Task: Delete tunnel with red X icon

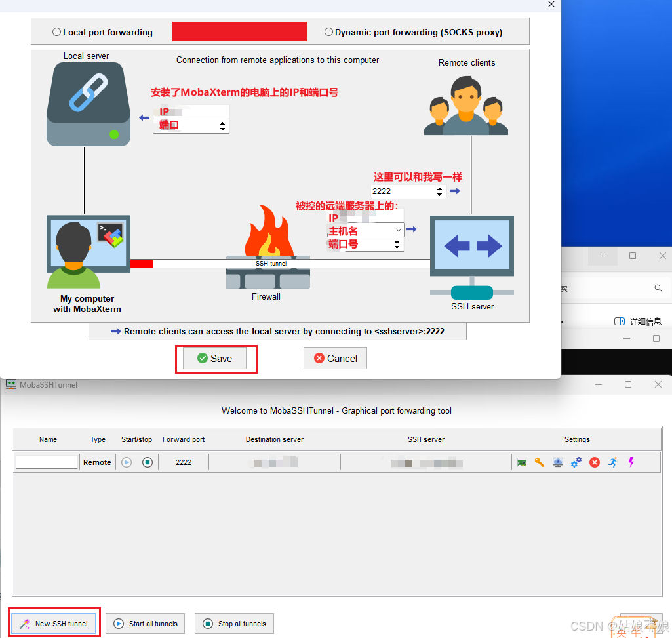Action: click(x=595, y=462)
